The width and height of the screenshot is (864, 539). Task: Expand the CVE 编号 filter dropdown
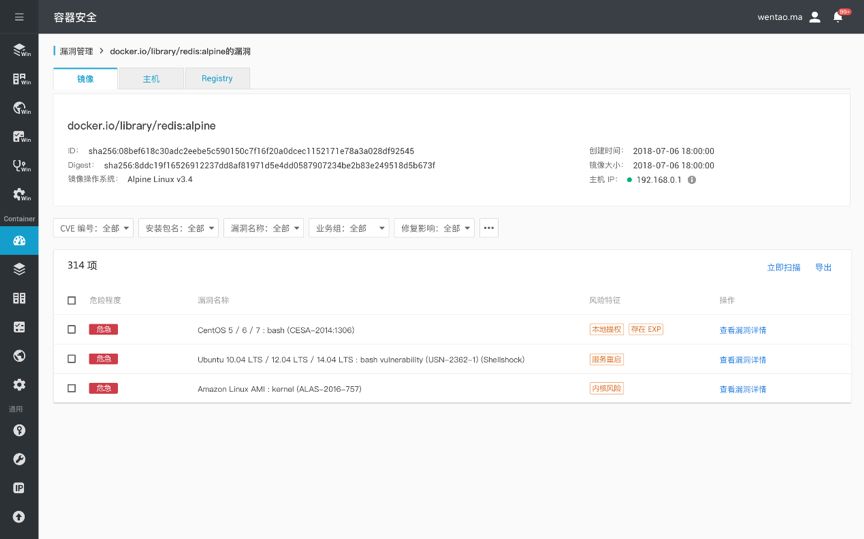[x=93, y=228]
